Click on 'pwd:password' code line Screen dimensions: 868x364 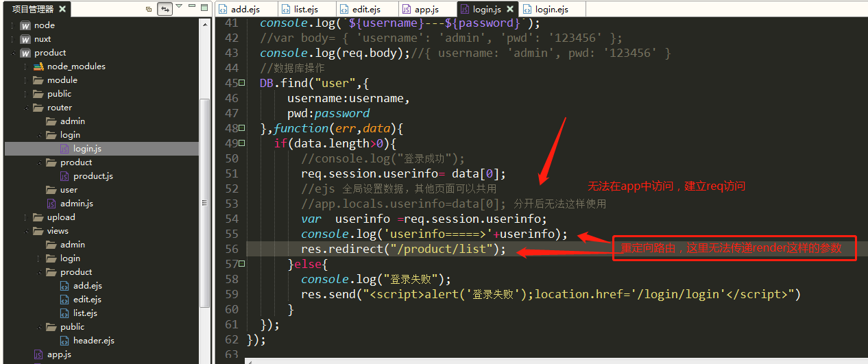pyautogui.click(x=328, y=113)
